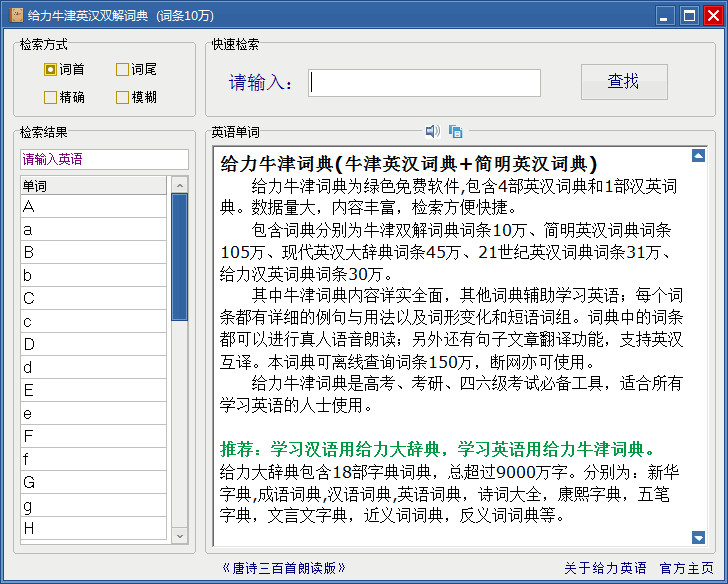Visit the 官方主页 link
728x584 pixels.
pyautogui.click(x=686, y=568)
